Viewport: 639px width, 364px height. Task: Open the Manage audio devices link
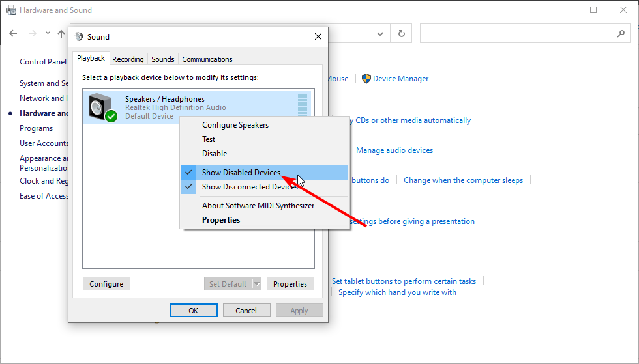[x=394, y=150]
